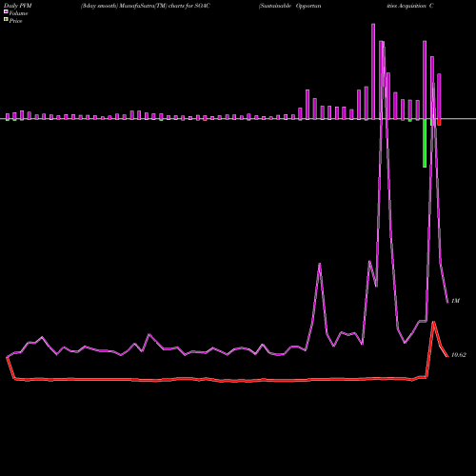This screenshot has width=476, height=476.
Task: Click the 'Daily PVM' title text
Action: (x=18, y=6)
